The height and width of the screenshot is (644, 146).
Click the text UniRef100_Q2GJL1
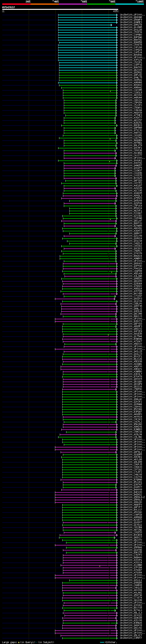coord(131,580)
